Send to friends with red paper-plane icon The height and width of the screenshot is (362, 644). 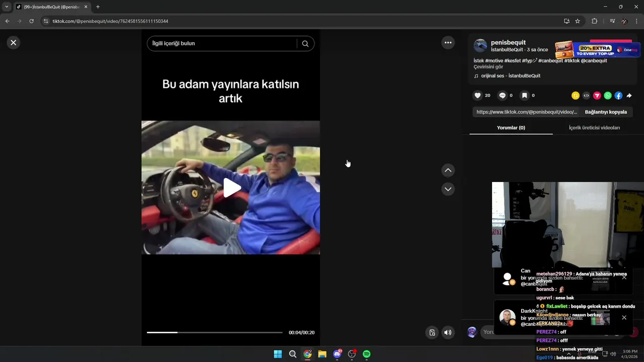tap(597, 96)
